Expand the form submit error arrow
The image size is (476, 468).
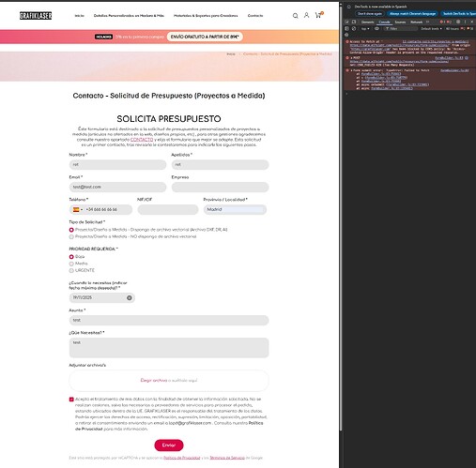[351, 70]
